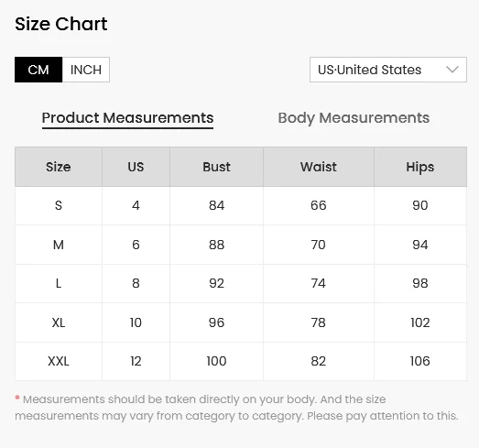Click the hips value 106 cell

click(420, 361)
